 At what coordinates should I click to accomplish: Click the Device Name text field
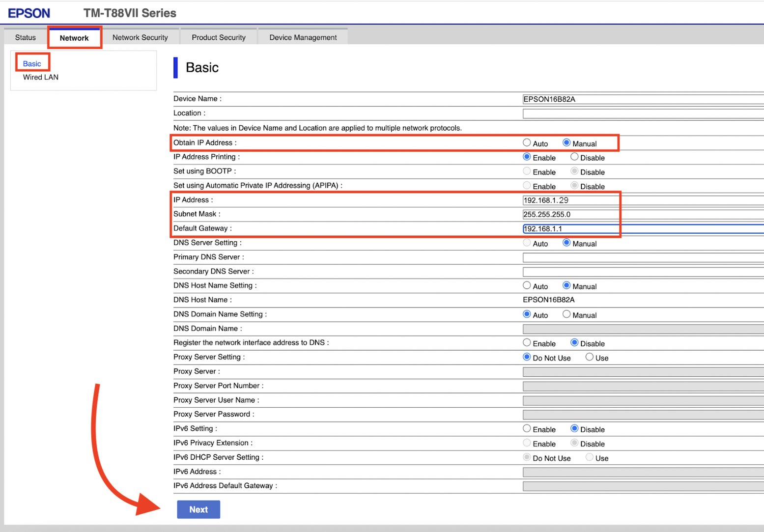pyautogui.click(x=639, y=99)
